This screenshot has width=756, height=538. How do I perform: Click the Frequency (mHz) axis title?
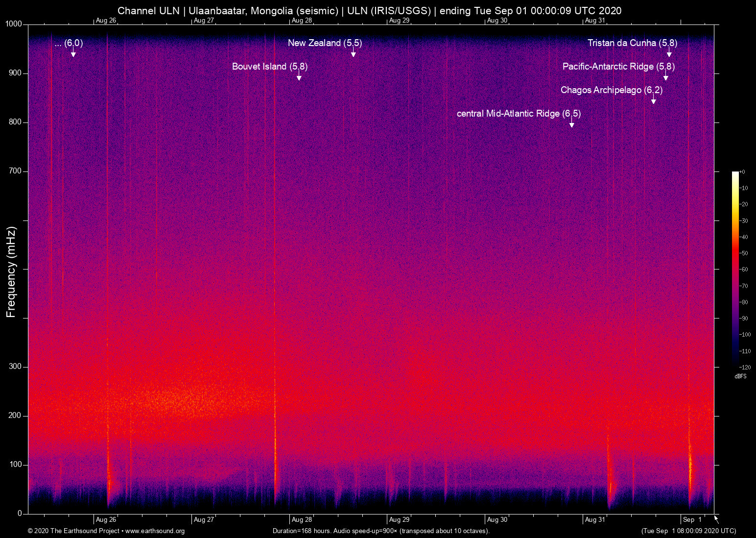point(11,272)
